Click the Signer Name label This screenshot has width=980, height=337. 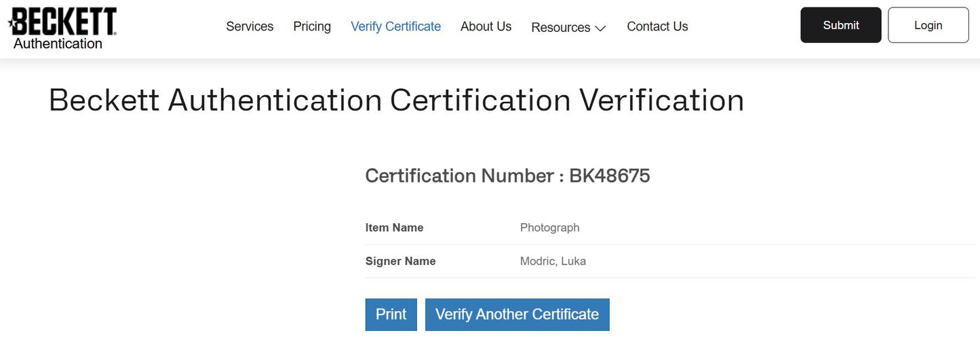pos(400,261)
